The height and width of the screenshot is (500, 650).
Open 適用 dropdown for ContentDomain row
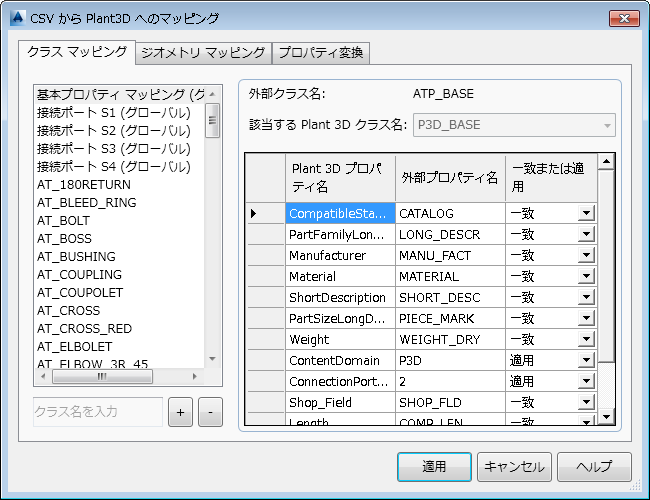click(x=587, y=361)
